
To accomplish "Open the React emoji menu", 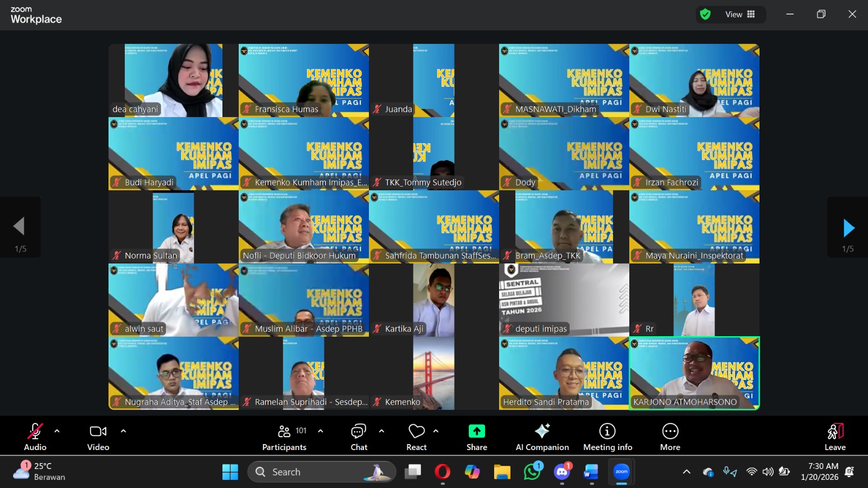I will pos(416,437).
